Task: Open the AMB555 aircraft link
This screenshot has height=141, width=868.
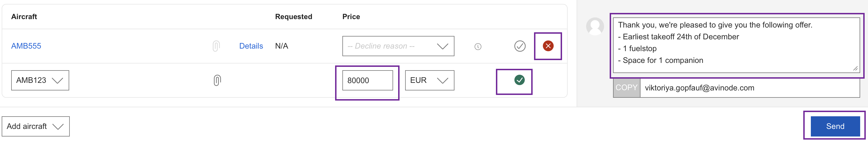Action: (26, 46)
